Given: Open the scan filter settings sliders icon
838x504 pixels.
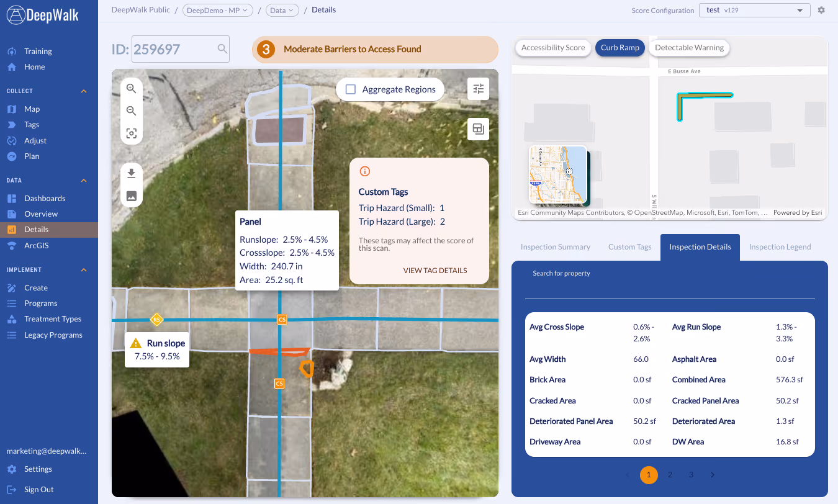Looking at the screenshot, I should [478, 89].
